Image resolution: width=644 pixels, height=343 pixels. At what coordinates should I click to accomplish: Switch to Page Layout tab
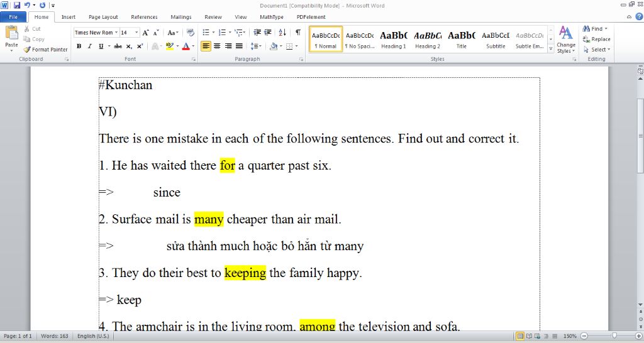103,17
